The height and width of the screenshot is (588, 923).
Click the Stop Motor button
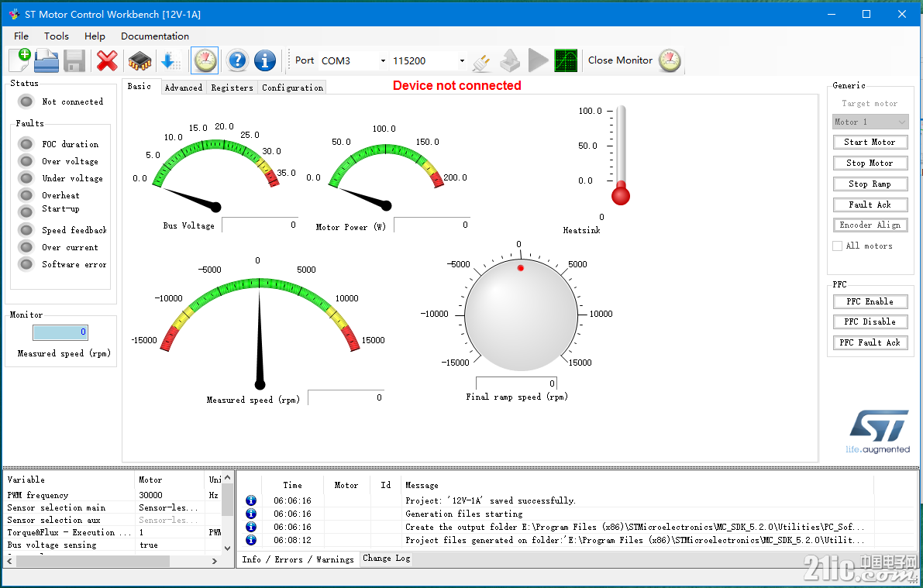(870, 163)
